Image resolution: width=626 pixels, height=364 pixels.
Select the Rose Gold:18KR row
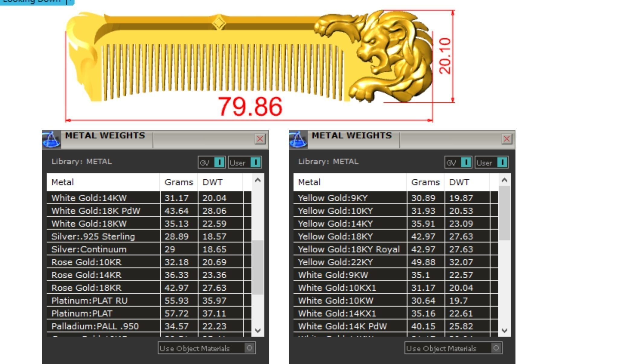tap(149, 288)
